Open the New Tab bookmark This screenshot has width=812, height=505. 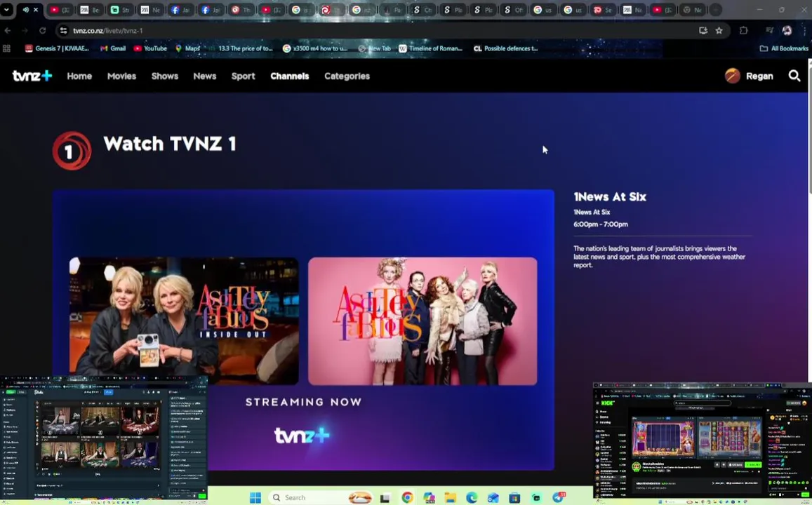click(x=374, y=48)
